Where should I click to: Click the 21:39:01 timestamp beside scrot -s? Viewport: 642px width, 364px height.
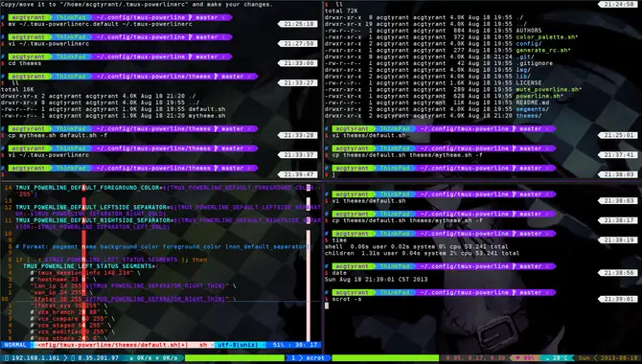[618, 299]
